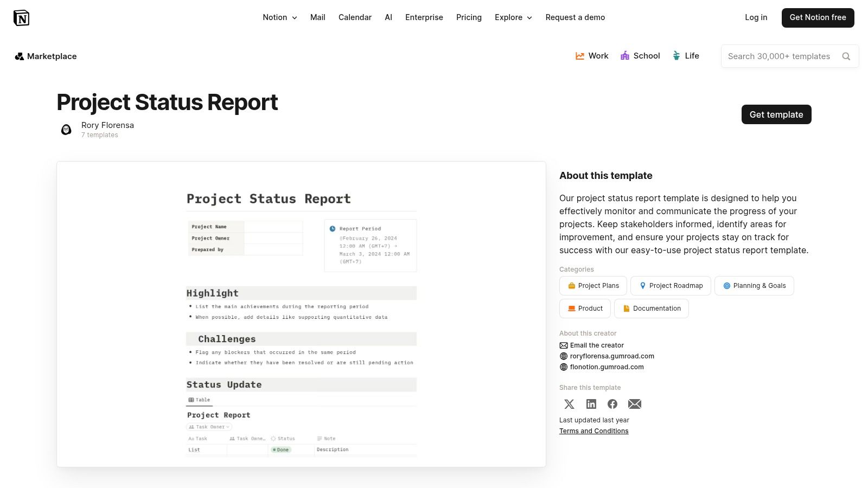The width and height of the screenshot is (868, 488).
Task: Share the template on Facebook
Action: click(x=612, y=404)
